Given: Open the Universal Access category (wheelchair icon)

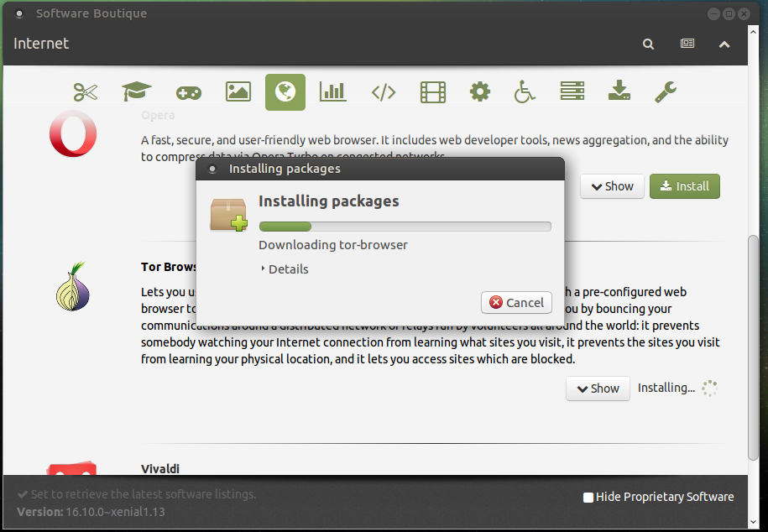Looking at the screenshot, I should 525,92.
